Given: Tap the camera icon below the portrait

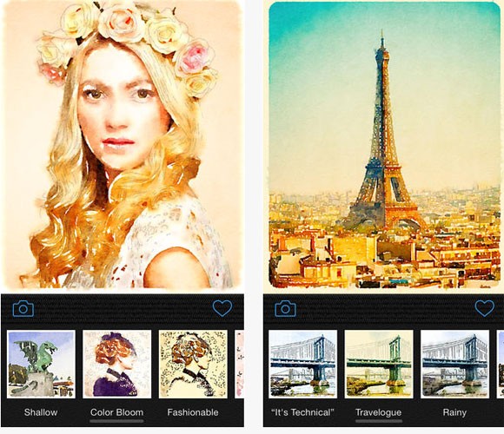Looking at the screenshot, I should 23,308.
